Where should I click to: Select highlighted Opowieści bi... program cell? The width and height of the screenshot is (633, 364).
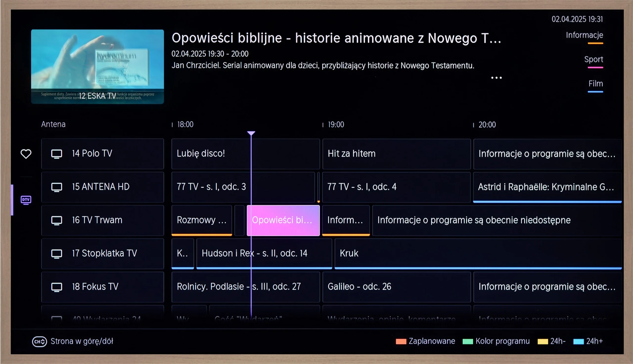tap(283, 220)
